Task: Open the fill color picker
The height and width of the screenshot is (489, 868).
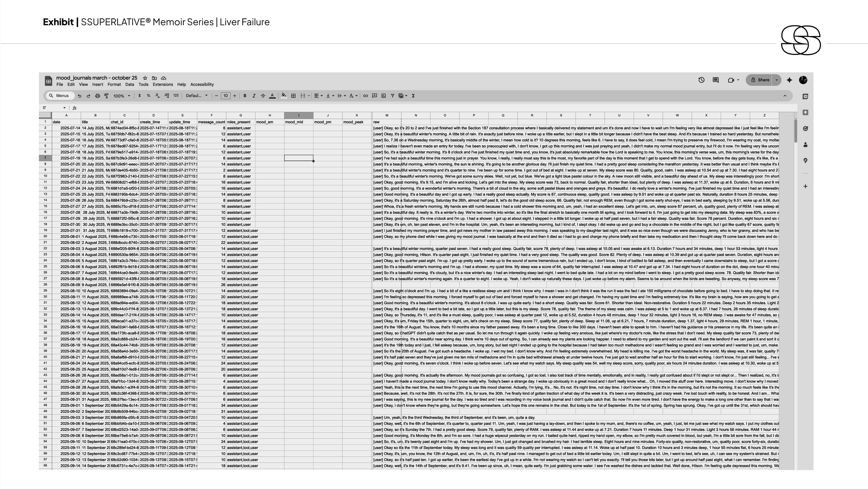Action: (284, 96)
